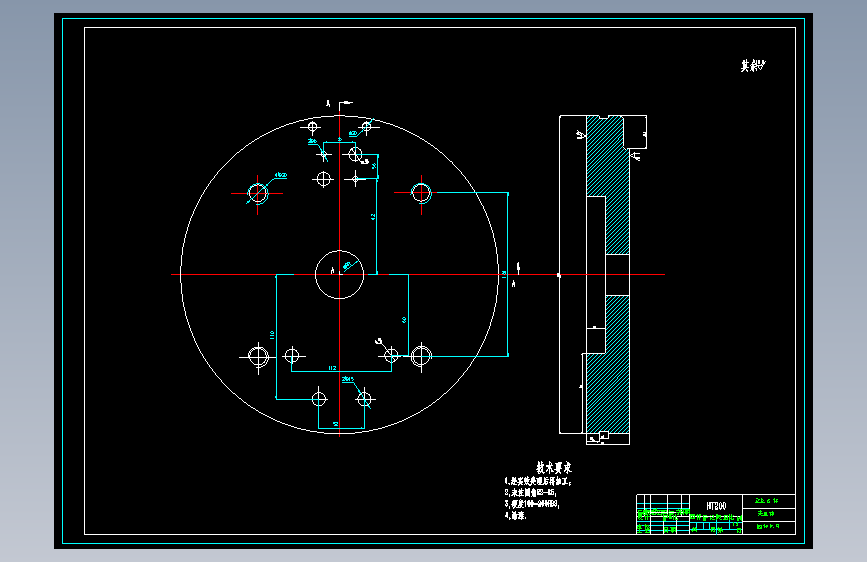Click the upper-left hole with red crosshair
Screen dimensions: 867x562
pyautogui.click(x=258, y=194)
